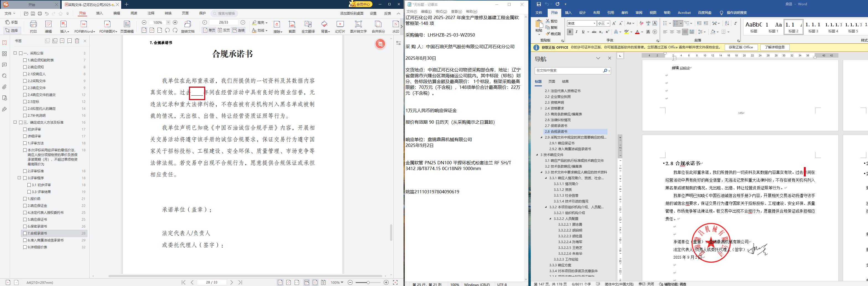Open thumbnails panel icon in PDF sidebar
Screen dimensions: 868x286
pyautogui.click(x=4, y=54)
